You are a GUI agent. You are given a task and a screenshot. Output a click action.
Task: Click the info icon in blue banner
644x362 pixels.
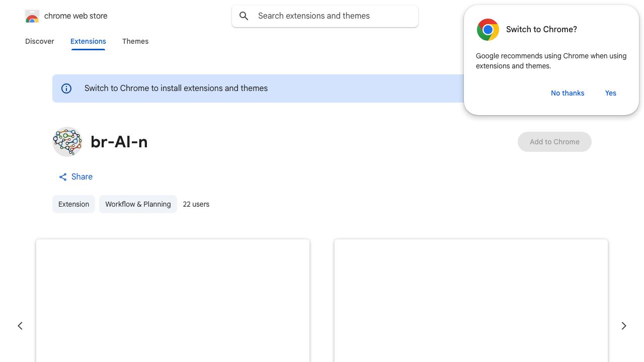[66, 88]
